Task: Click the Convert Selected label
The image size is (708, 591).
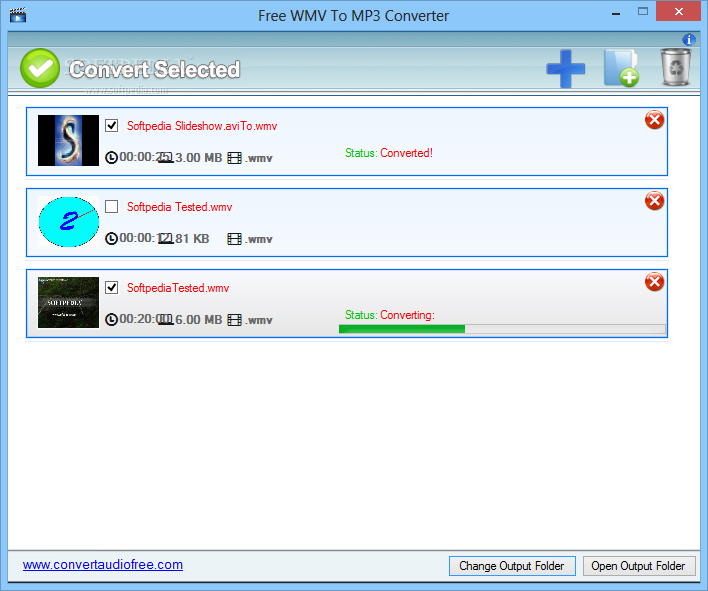Action: pos(154,70)
